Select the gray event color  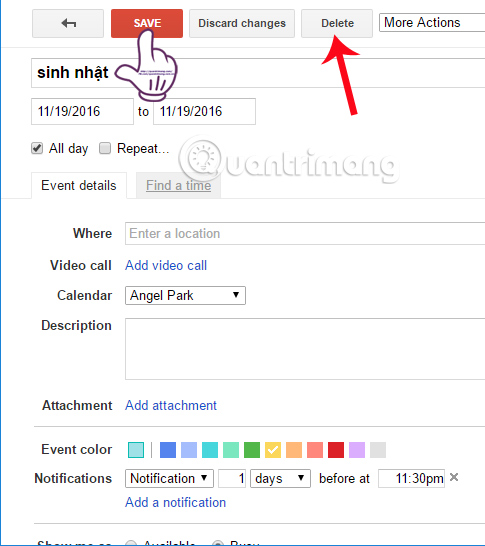(x=378, y=450)
